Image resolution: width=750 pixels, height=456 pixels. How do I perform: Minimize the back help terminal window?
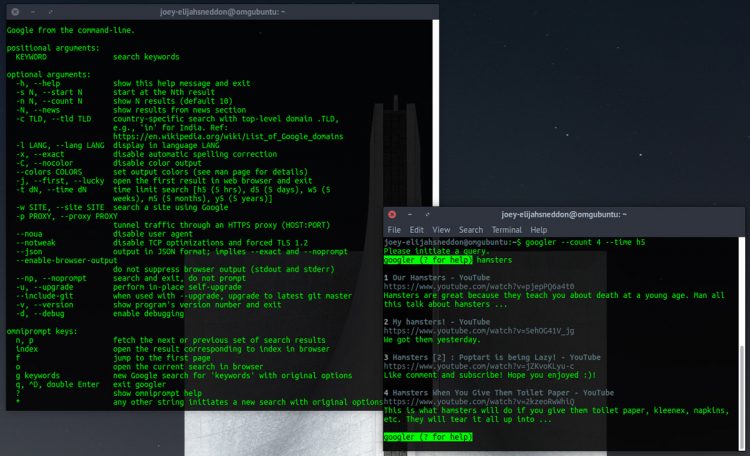(x=33, y=11)
